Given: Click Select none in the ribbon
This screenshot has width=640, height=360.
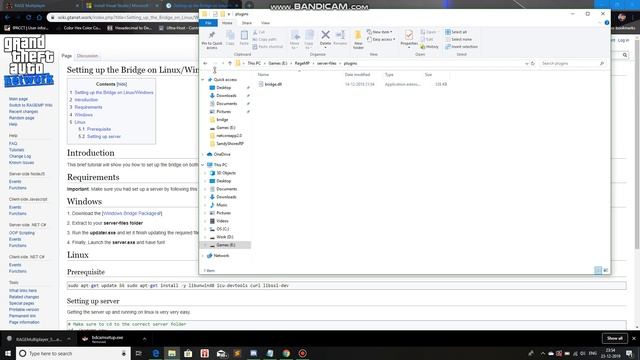Looking at the screenshot, I should point(459,39).
